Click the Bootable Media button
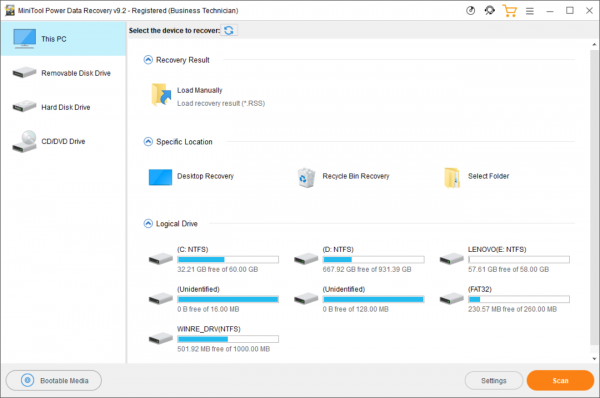600x398 pixels. [54, 380]
